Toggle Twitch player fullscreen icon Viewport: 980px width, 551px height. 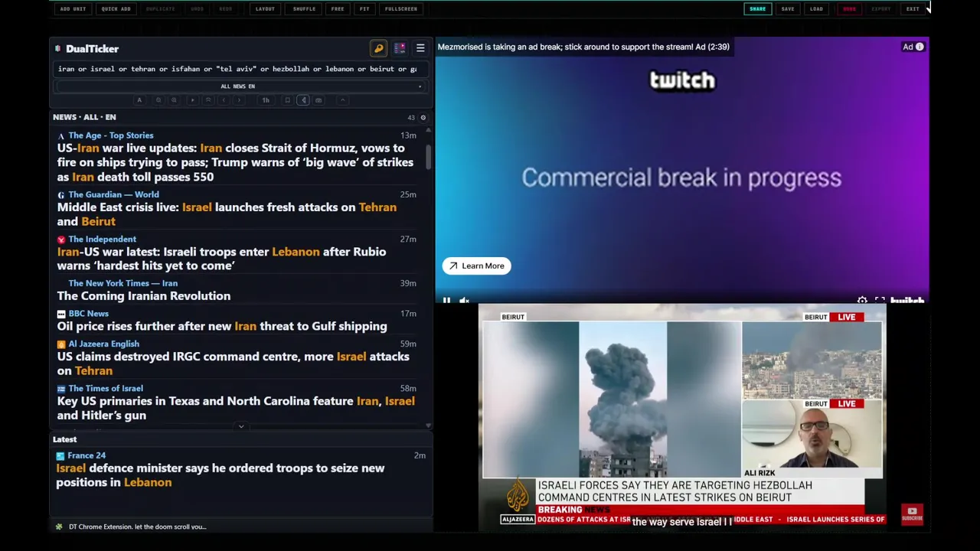tap(880, 300)
